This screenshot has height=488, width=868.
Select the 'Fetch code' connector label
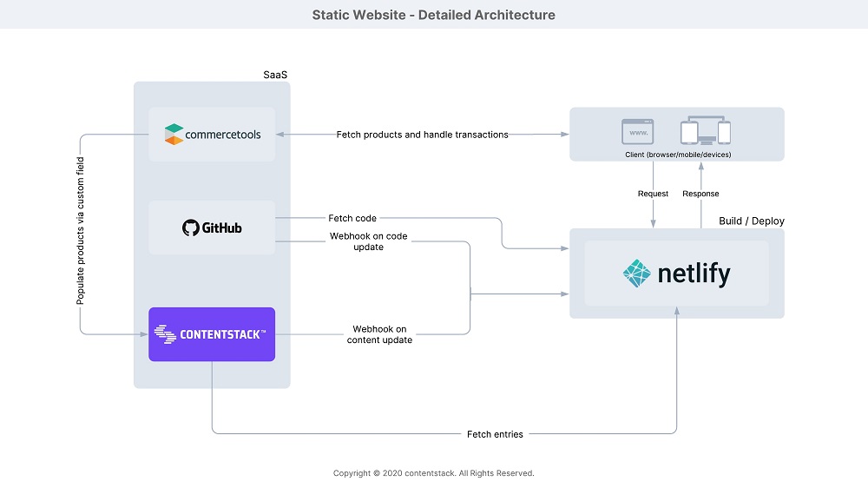click(x=352, y=218)
